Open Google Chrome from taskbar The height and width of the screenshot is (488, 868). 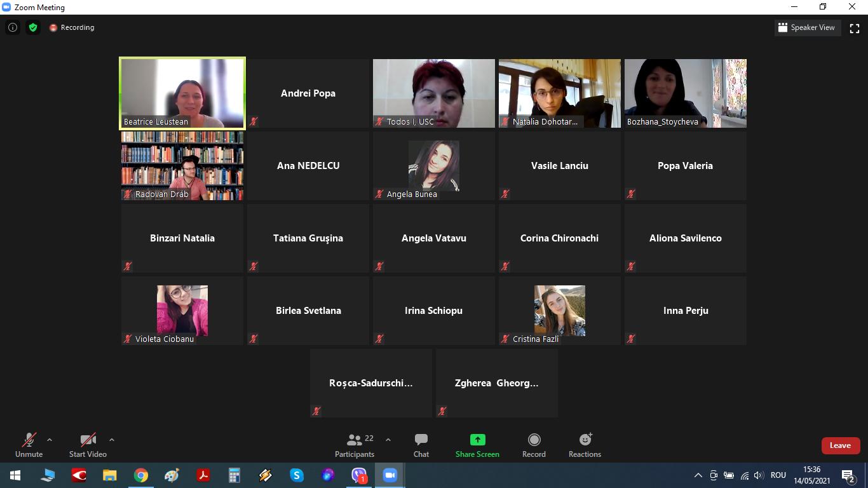click(x=141, y=475)
